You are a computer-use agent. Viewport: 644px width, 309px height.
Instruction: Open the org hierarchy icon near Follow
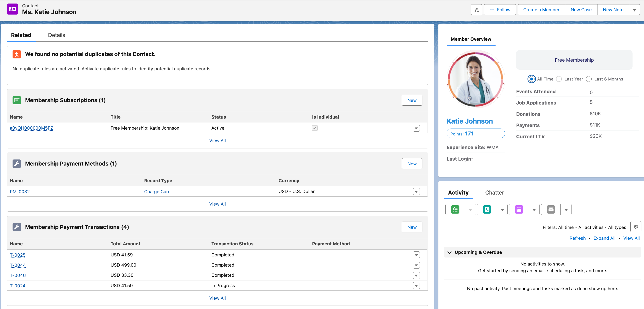477,10
